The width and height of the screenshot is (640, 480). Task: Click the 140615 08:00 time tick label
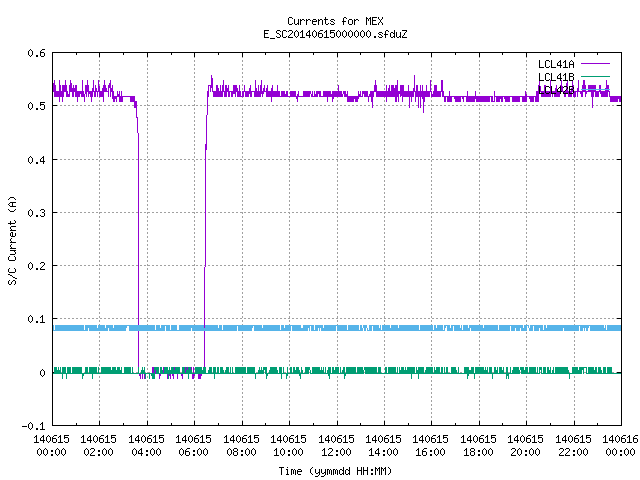tap(241, 446)
